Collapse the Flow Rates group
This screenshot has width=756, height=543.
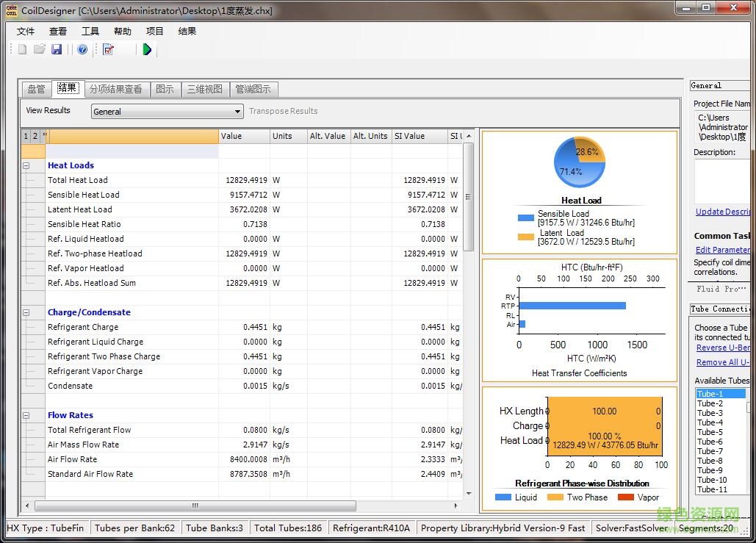click(x=26, y=415)
